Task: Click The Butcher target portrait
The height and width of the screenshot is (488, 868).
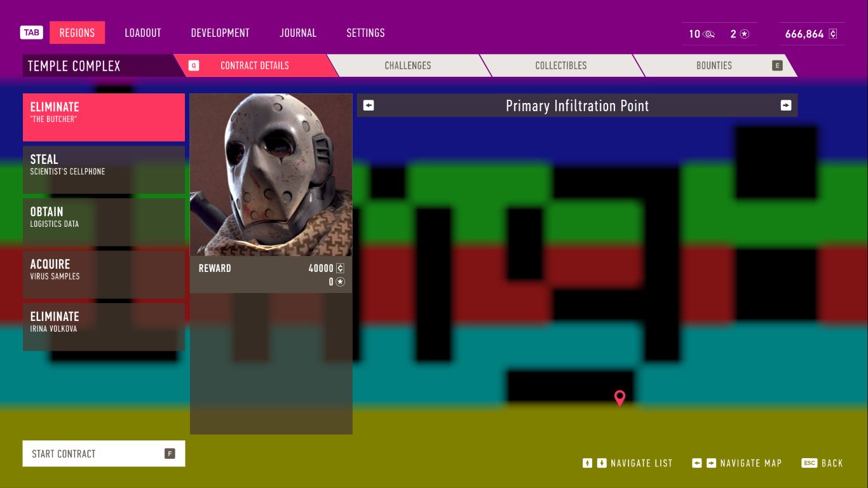Action: (271, 175)
